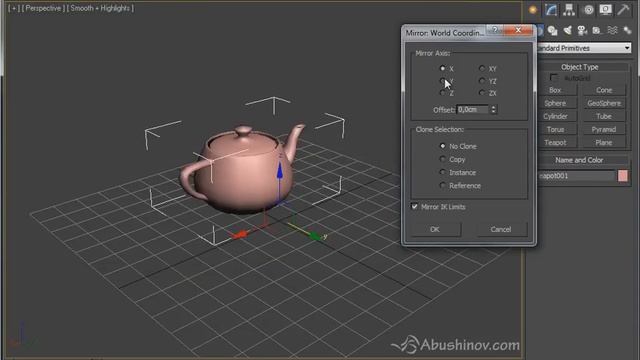Open the object color swatch

(623, 176)
